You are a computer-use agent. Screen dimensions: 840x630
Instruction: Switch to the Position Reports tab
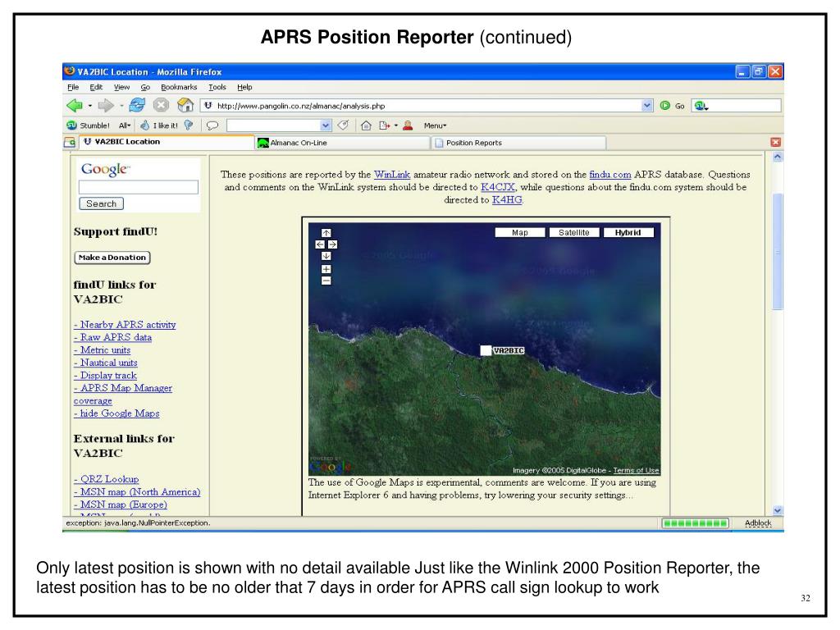[518, 143]
